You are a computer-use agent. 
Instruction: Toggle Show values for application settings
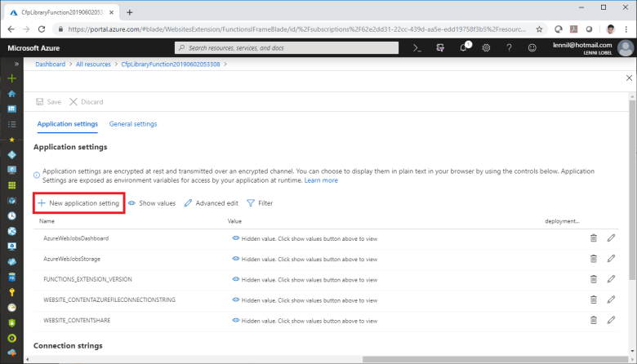pos(152,203)
